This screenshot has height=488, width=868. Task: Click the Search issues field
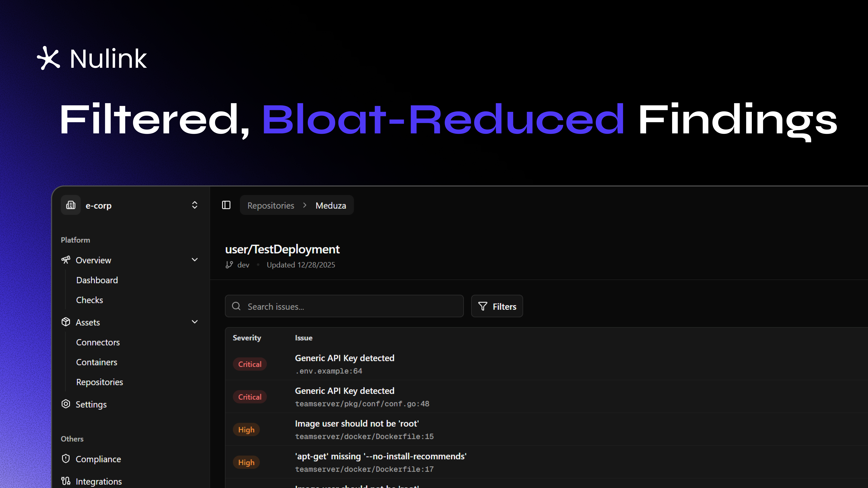click(x=344, y=306)
